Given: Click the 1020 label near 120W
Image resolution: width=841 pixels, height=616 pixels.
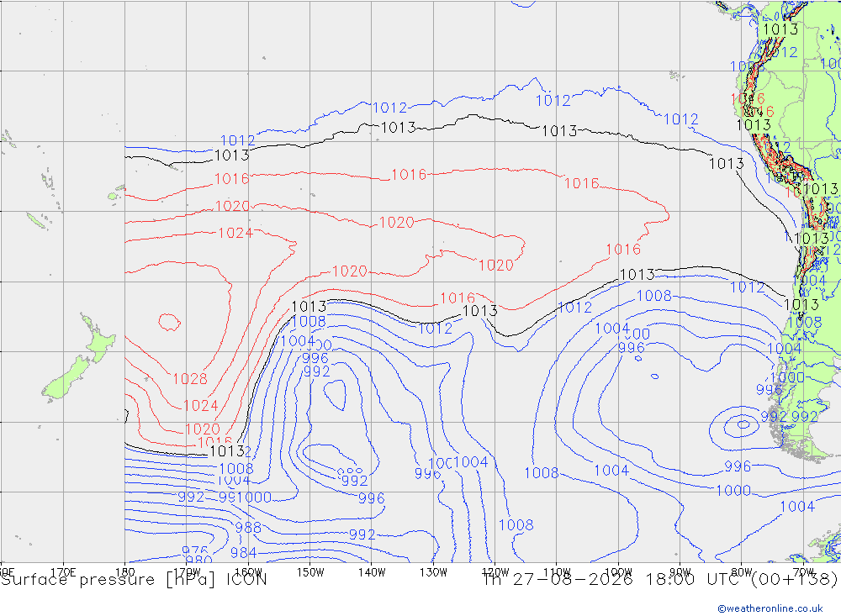Looking at the screenshot, I should click(x=495, y=265).
